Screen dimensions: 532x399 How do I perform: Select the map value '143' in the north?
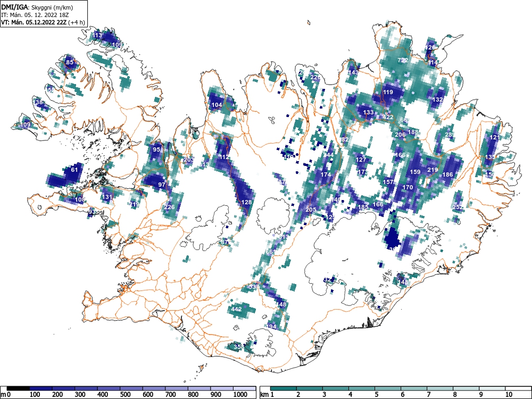tap(353, 72)
